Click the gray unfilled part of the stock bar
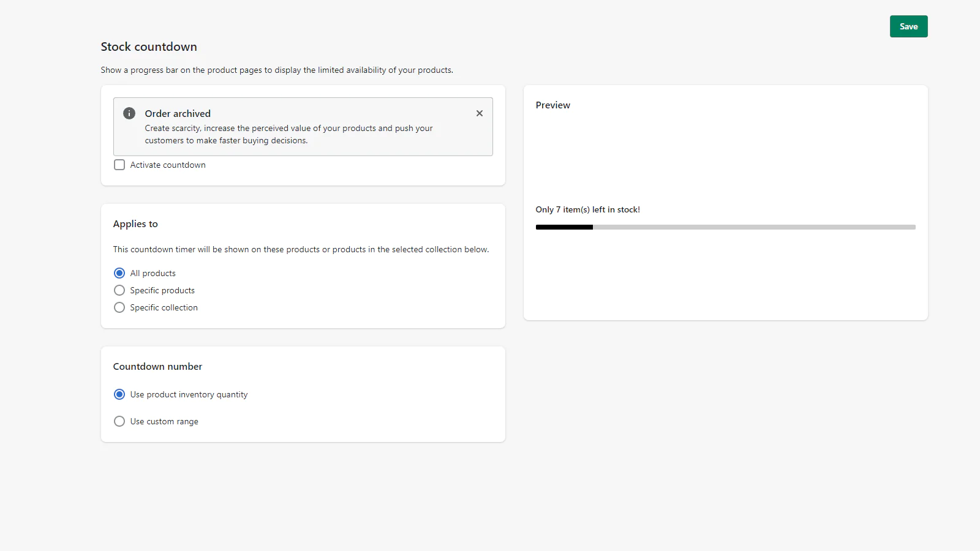The height and width of the screenshot is (551, 980). (x=753, y=227)
